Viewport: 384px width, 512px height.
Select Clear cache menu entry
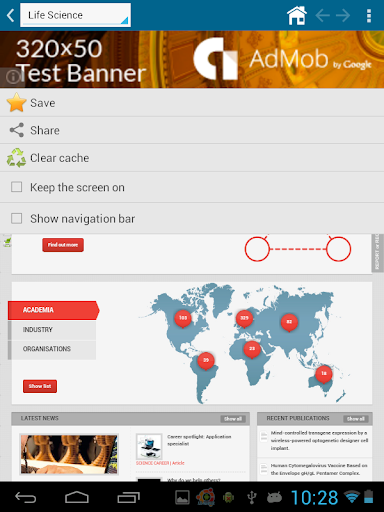[192, 158]
